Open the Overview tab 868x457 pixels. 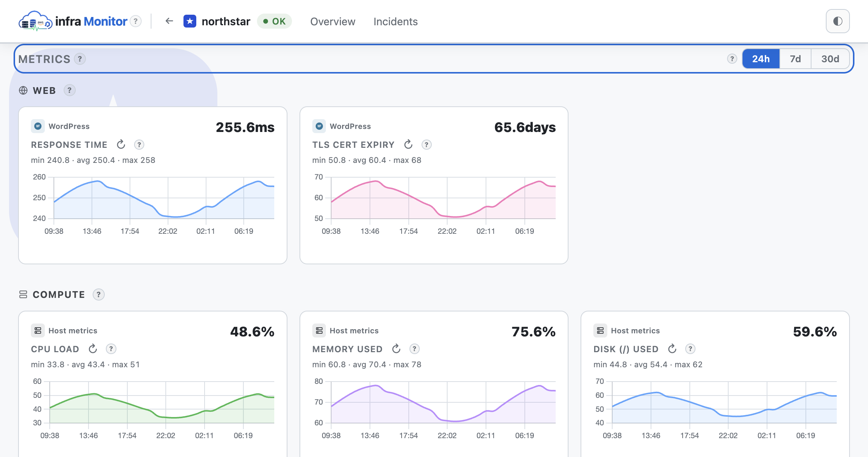333,21
